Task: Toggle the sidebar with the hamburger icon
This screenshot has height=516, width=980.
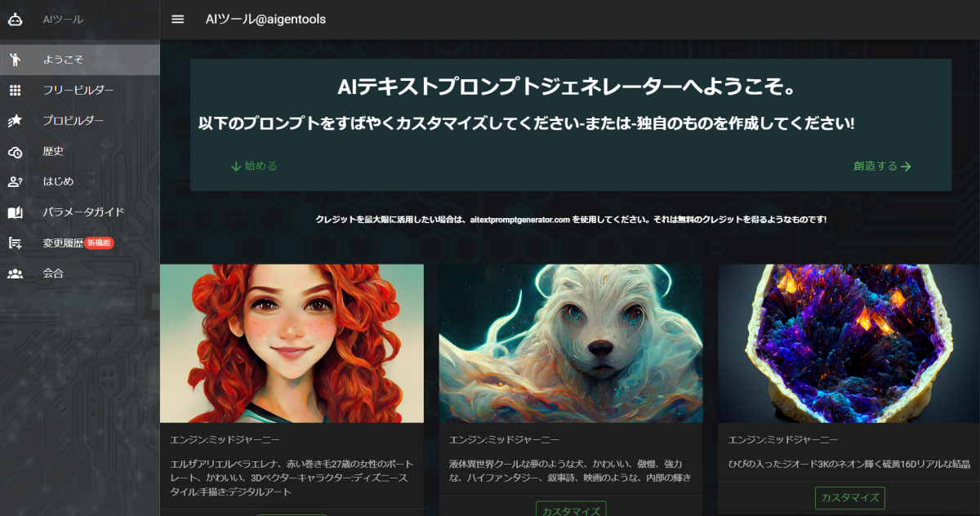Action: pyautogui.click(x=177, y=19)
